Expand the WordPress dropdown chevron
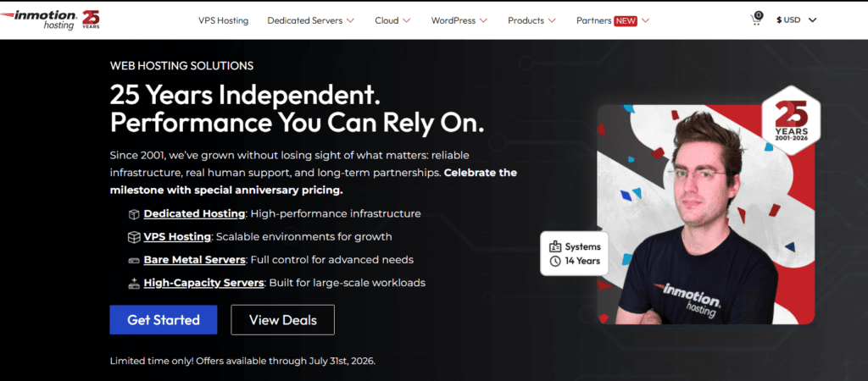Viewport: 868px width, 381px height. [x=483, y=21]
